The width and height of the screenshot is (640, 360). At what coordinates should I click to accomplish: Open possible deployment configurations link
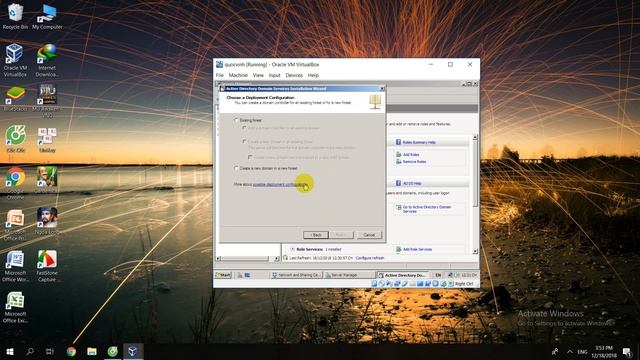tap(280, 184)
